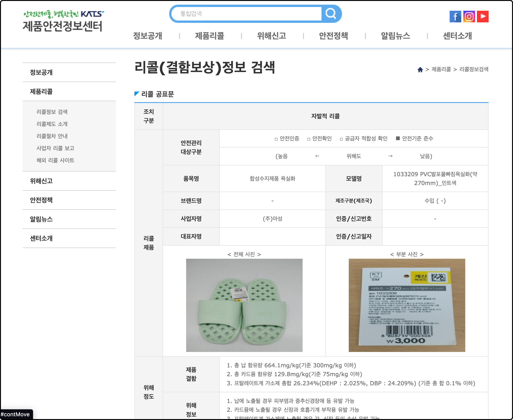Click the 리콜 공표문 section heading
Viewport: 513px width, 420px height.
[157, 94]
